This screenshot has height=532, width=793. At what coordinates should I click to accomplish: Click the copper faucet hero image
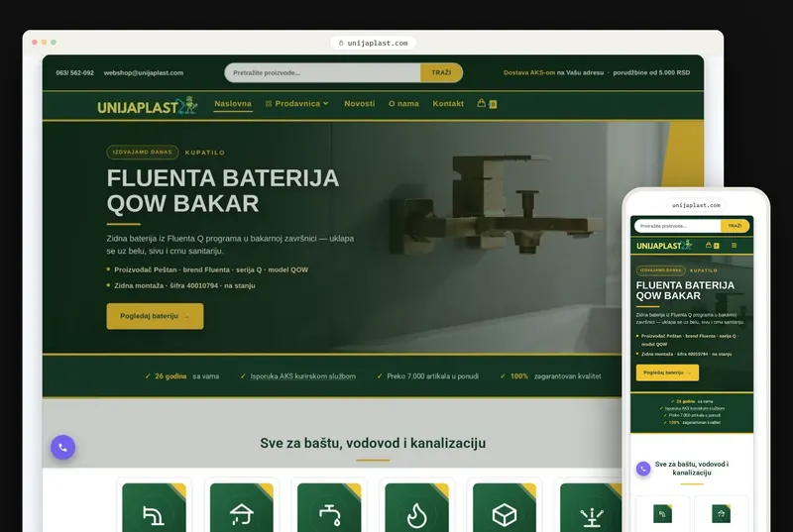pyautogui.click(x=499, y=205)
